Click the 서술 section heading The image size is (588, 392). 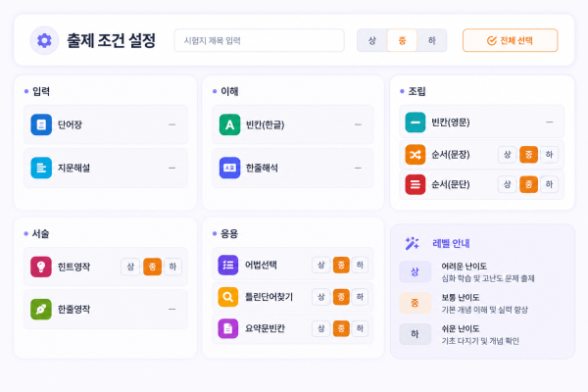tap(40, 233)
